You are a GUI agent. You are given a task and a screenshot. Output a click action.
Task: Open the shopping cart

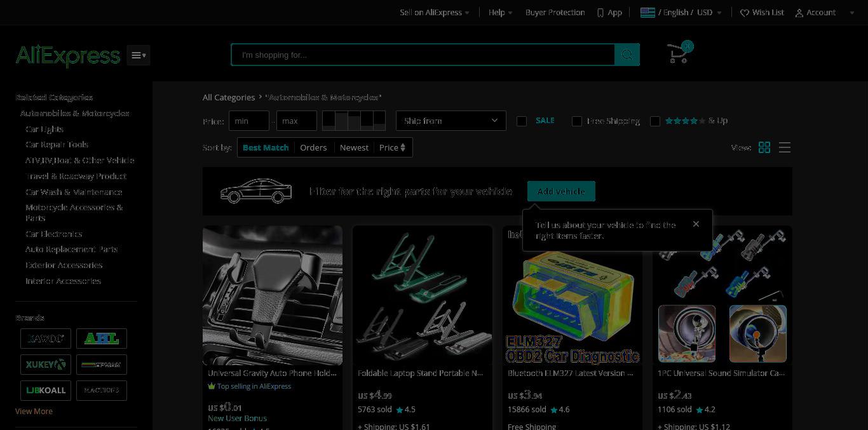click(679, 53)
